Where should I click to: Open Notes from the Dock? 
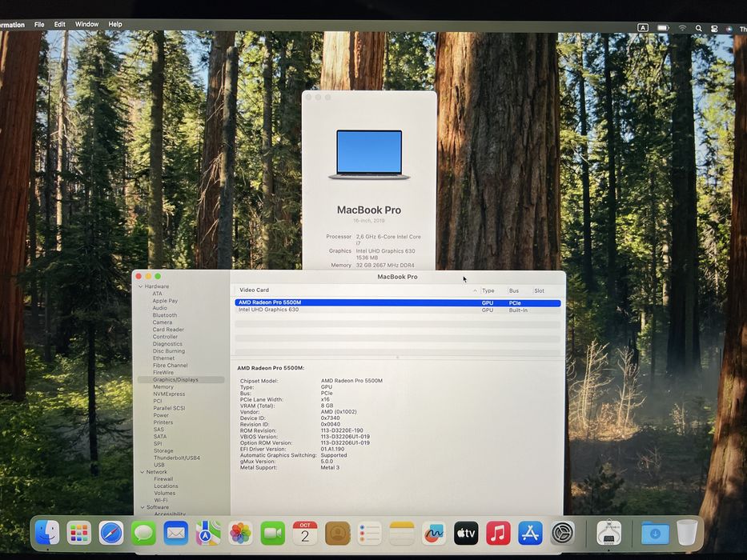click(402, 533)
